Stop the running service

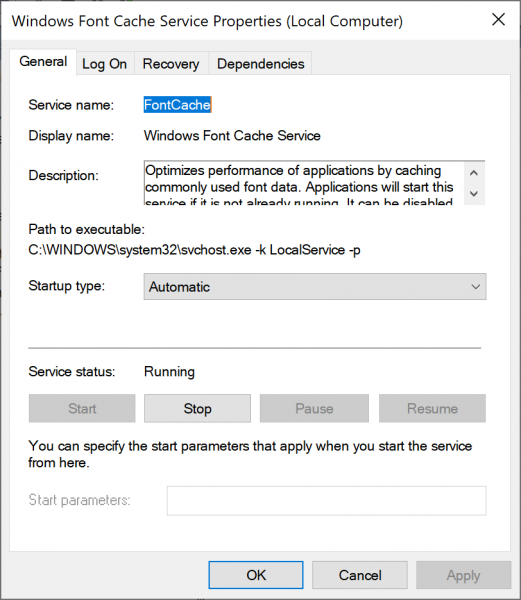tap(197, 408)
